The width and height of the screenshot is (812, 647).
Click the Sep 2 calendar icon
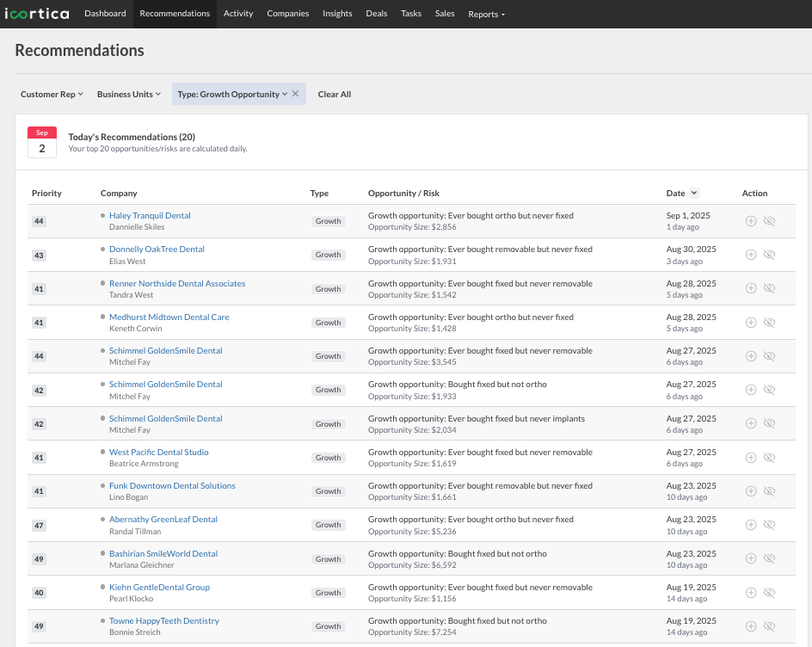(41, 142)
